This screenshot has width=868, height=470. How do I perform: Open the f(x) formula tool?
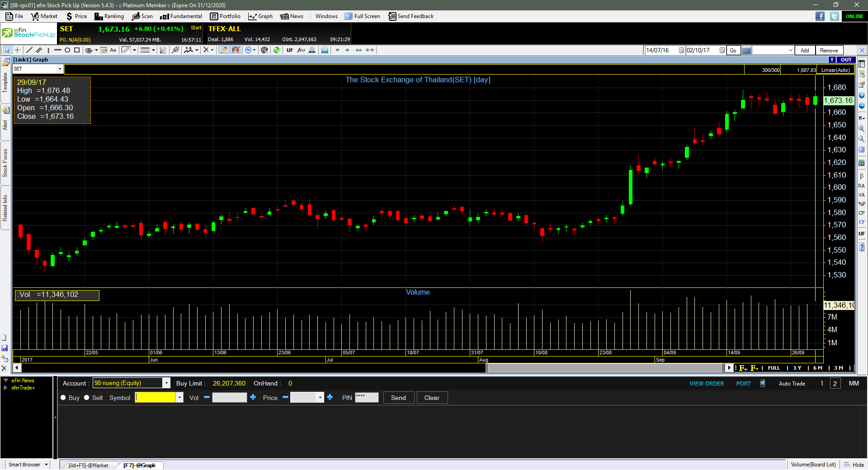301,50
